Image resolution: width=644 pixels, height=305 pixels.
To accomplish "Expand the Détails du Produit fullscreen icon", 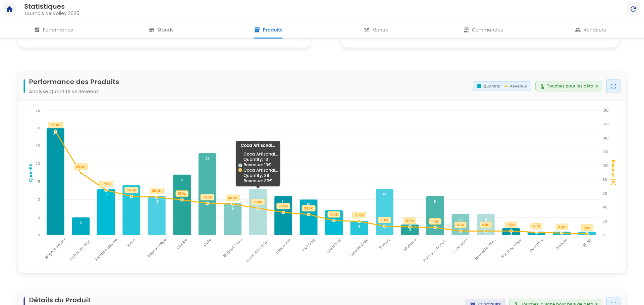I will [x=613, y=302].
